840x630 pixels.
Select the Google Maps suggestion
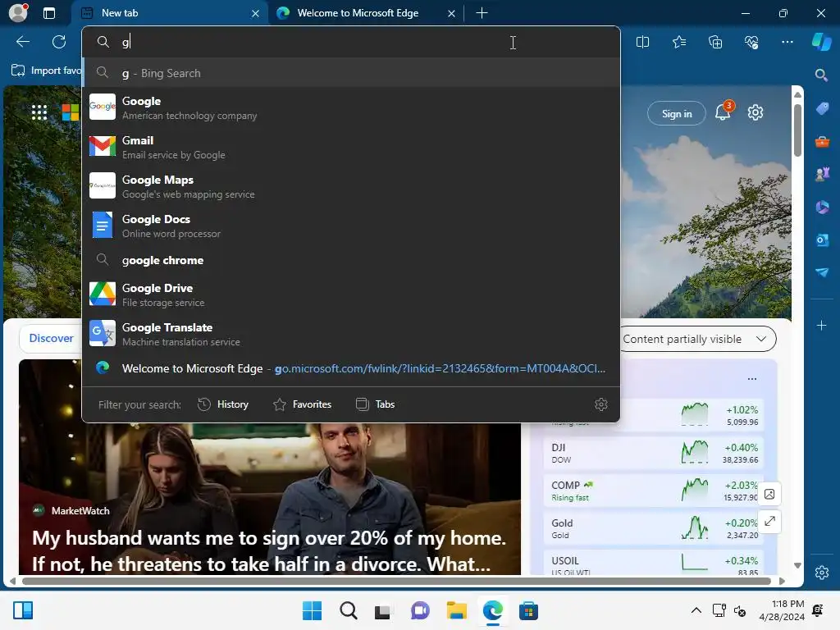tap(351, 186)
